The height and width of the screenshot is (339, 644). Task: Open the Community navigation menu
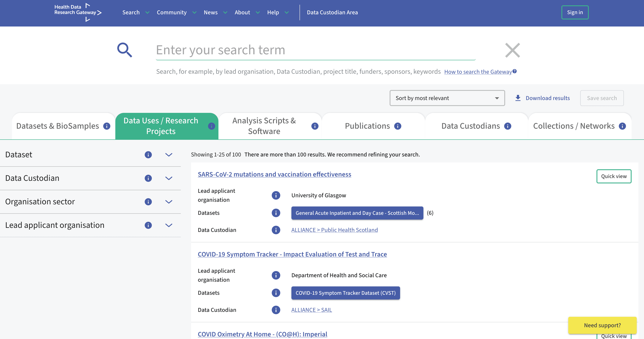[177, 12]
